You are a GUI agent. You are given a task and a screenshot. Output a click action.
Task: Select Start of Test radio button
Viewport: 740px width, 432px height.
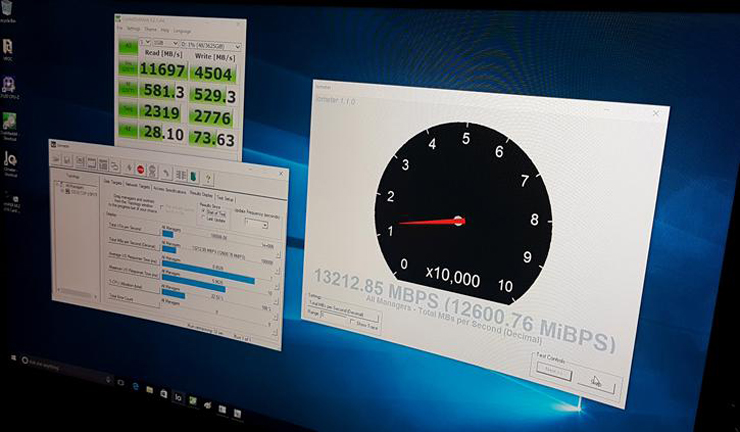tap(202, 211)
